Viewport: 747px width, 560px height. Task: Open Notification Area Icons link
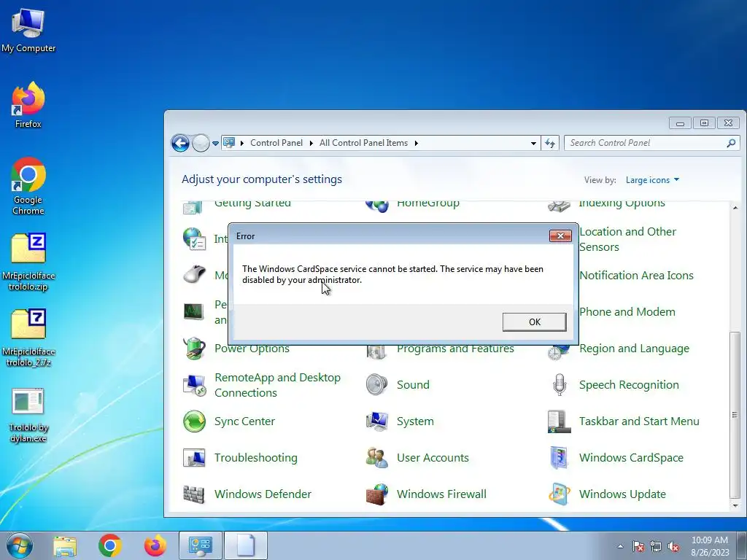pos(636,275)
